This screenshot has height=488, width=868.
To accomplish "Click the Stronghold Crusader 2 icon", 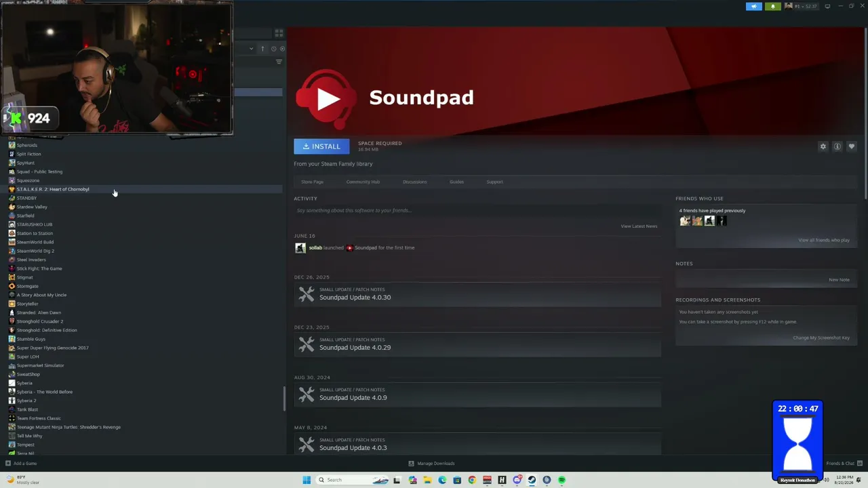I will [x=12, y=321].
